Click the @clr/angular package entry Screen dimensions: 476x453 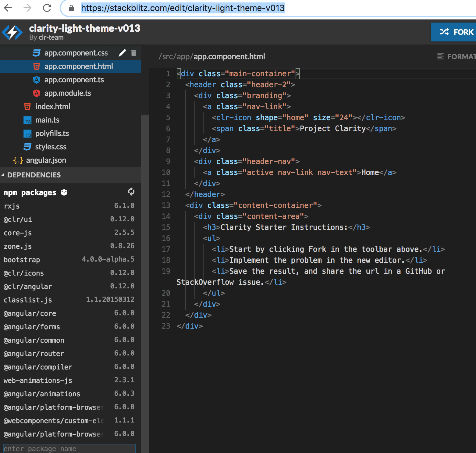[69, 287]
